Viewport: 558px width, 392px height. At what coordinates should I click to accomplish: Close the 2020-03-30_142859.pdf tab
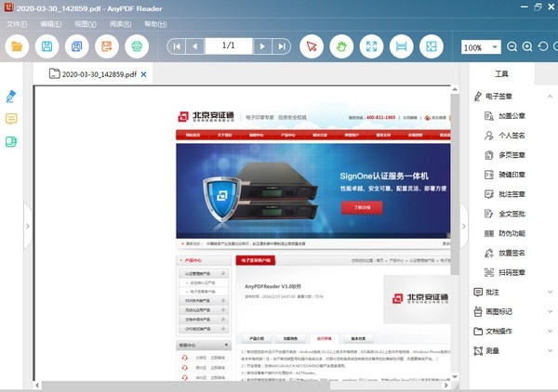(143, 74)
